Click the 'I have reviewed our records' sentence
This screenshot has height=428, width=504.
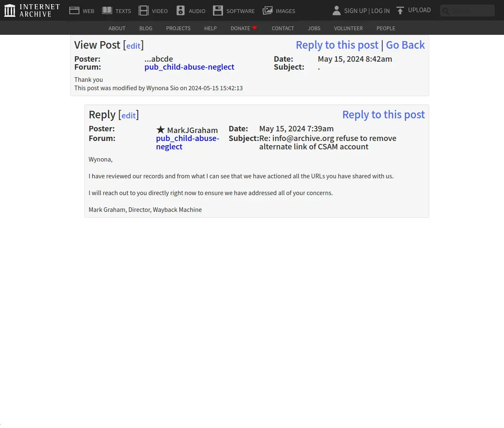click(x=241, y=176)
